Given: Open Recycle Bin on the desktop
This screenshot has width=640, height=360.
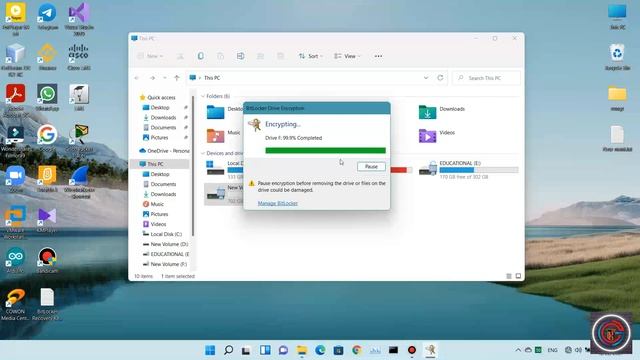Looking at the screenshot, I should (617, 57).
